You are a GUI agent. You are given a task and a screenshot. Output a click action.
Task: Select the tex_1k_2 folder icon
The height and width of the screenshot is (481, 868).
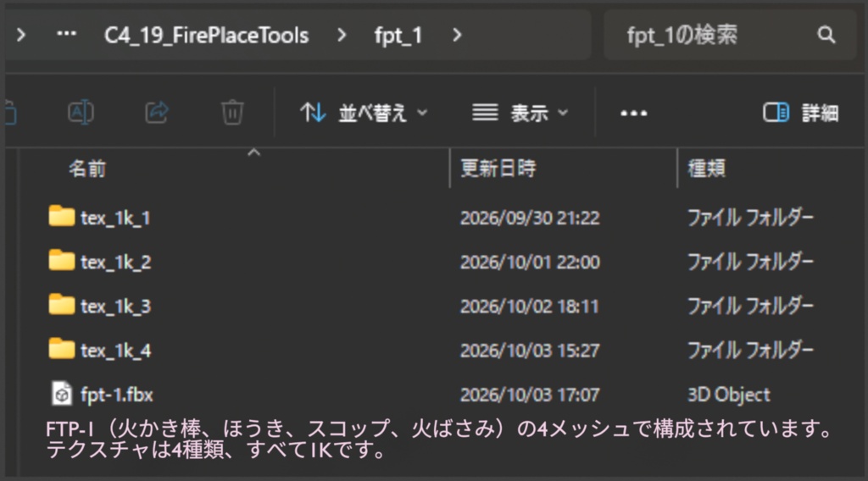point(61,261)
